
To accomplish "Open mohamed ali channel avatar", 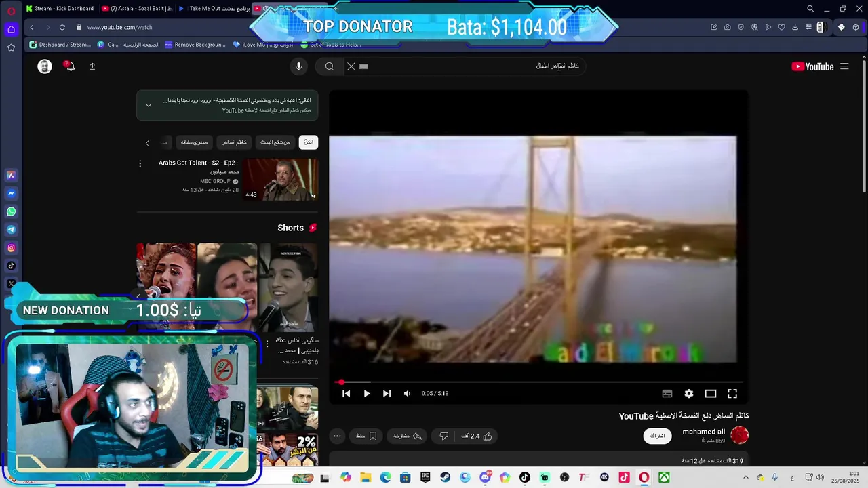I will tap(740, 435).
